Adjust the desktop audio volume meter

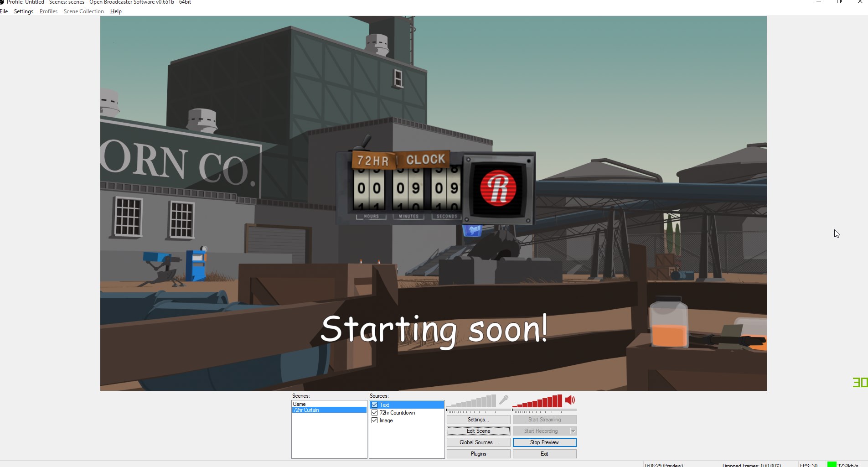pyautogui.click(x=537, y=401)
